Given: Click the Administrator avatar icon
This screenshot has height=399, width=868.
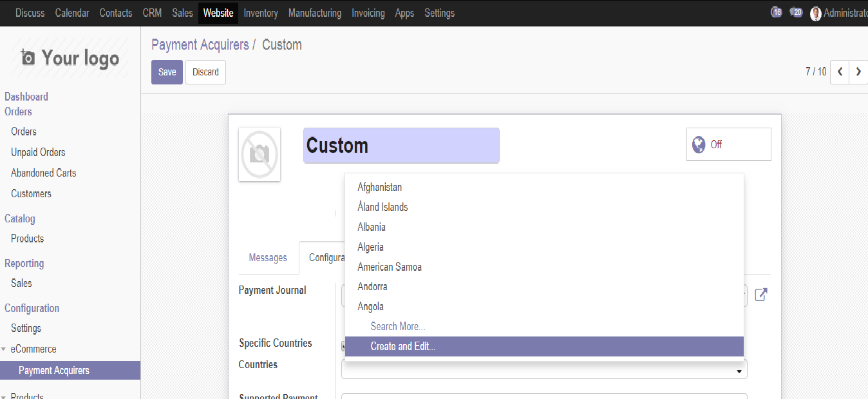Looking at the screenshot, I should (816, 14).
